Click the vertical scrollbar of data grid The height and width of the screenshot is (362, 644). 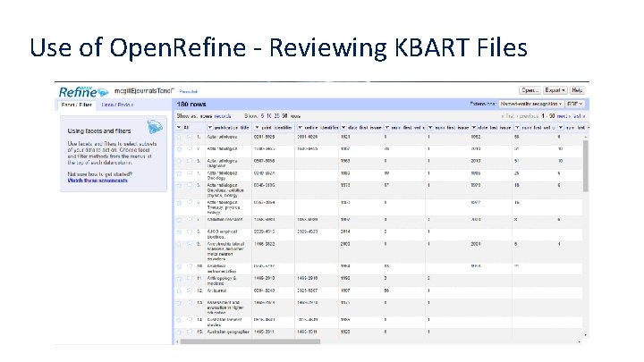pyautogui.click(x=586, y=166)
